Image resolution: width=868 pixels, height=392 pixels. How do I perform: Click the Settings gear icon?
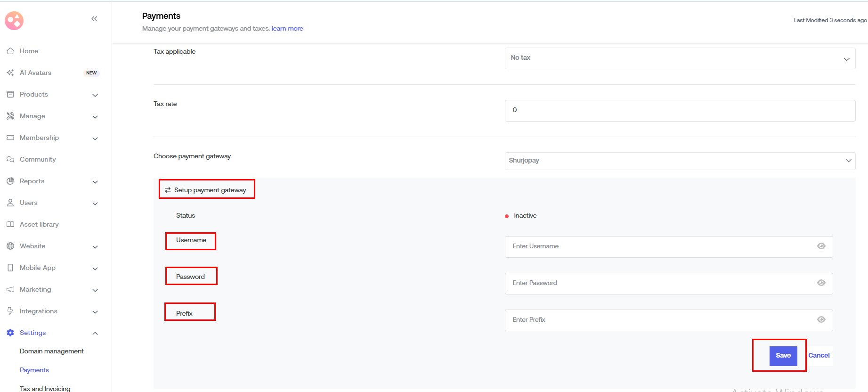[x=10, y=333]
